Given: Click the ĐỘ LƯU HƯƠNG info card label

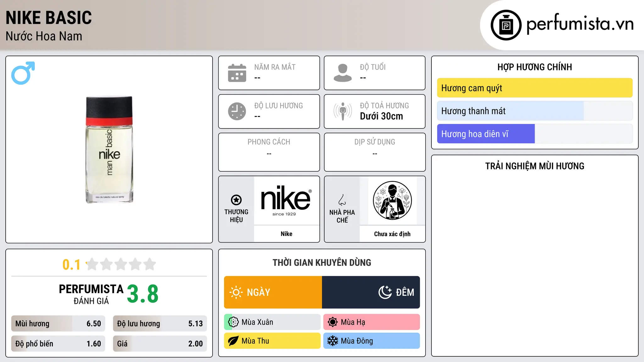Looking at the screenshot, I should pyautogui.click(x=279, y=106).
